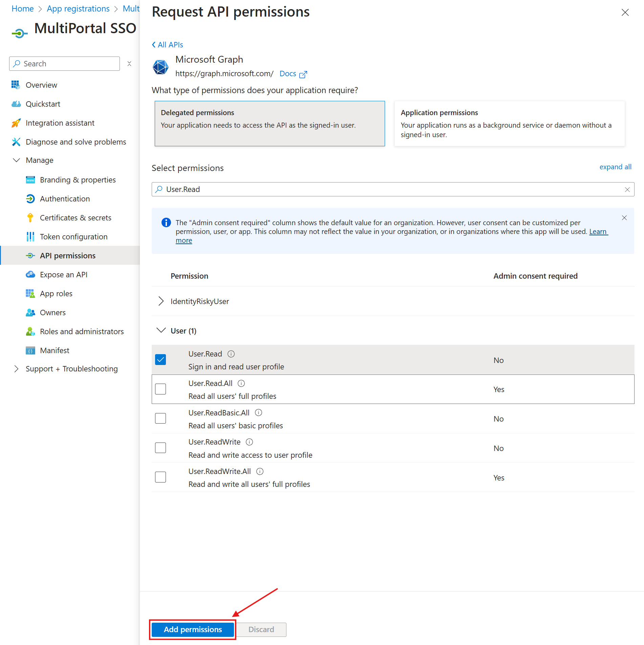
Task: Click the Integration assistant rocket icon
Action: point(16,123)
